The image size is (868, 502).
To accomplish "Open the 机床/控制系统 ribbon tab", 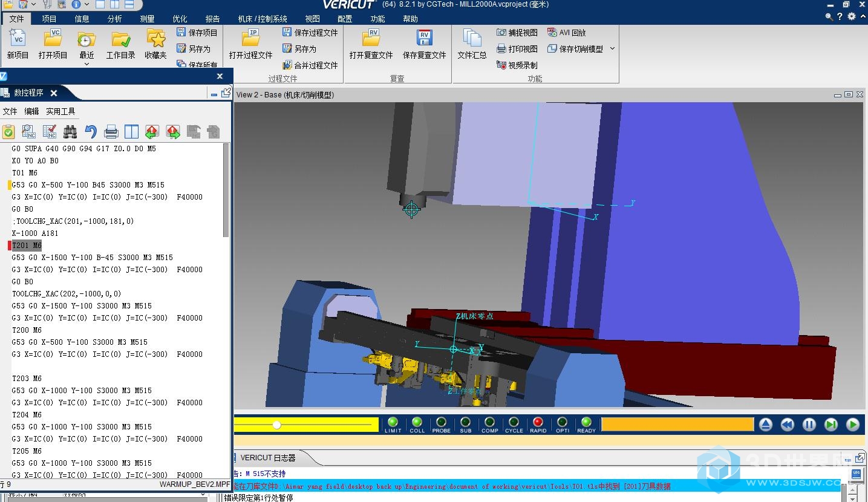I will 263,19.
